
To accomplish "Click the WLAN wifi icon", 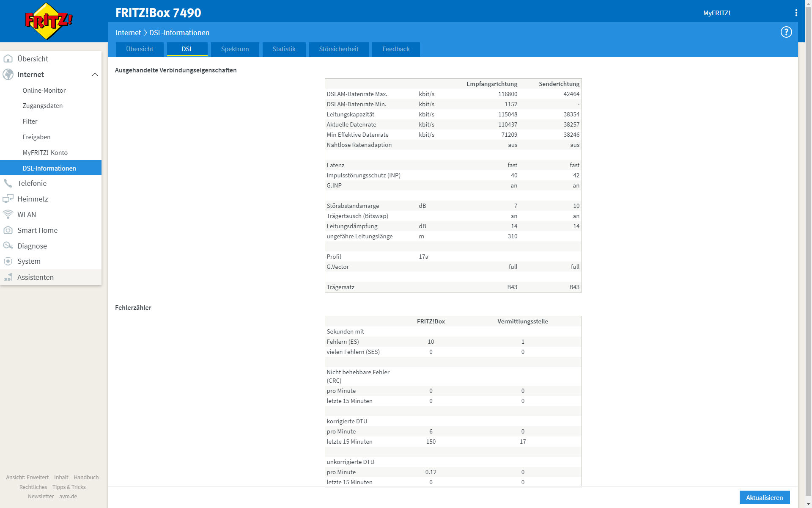I will [x=8, y=215].
